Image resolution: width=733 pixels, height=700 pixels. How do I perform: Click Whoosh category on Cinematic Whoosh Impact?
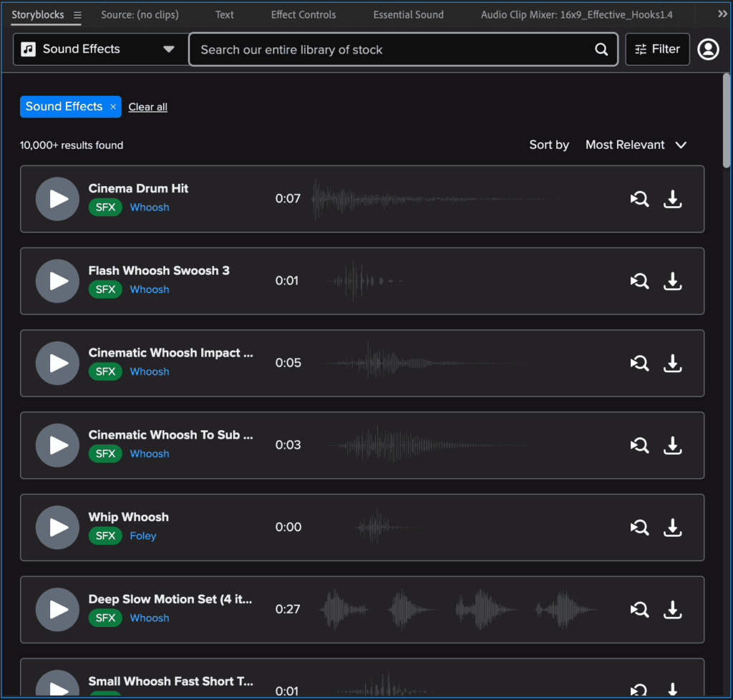click(150, 372)
